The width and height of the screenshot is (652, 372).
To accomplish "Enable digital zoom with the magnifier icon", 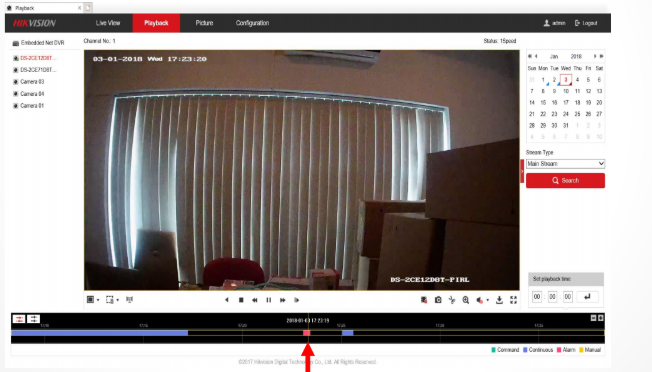I will point(466,300).
